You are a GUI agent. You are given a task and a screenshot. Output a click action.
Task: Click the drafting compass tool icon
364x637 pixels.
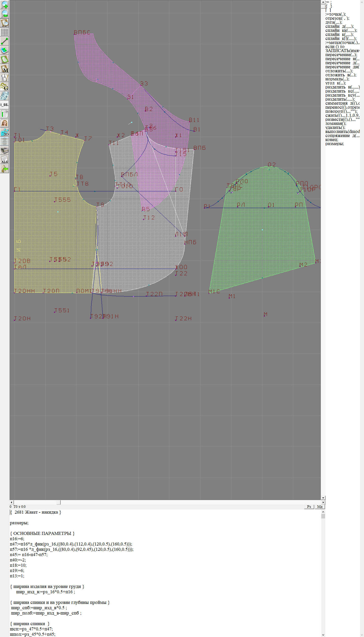[5, 78]
